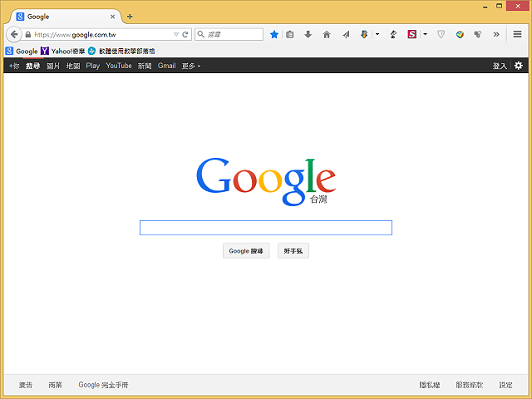Open 地圖 in the Google bar

click(x=73, y=66)
